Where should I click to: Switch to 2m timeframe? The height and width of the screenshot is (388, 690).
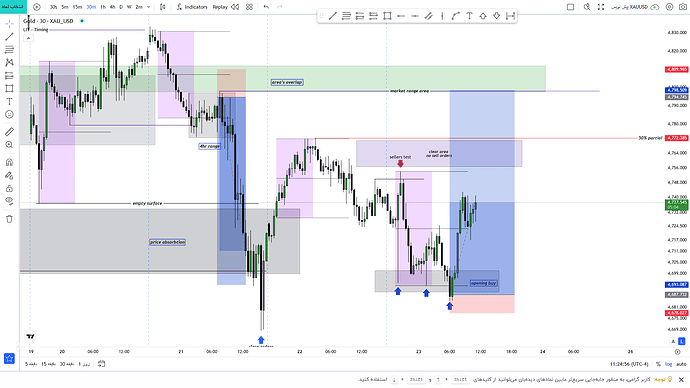pyautogui.click(x=139, y=7)
